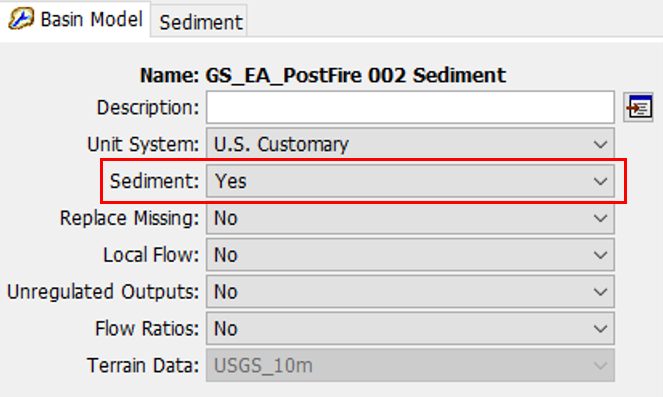Viewport: 663px width, 397px height.
Task: Switch to the Sediment tab
Action: [200, 22]
